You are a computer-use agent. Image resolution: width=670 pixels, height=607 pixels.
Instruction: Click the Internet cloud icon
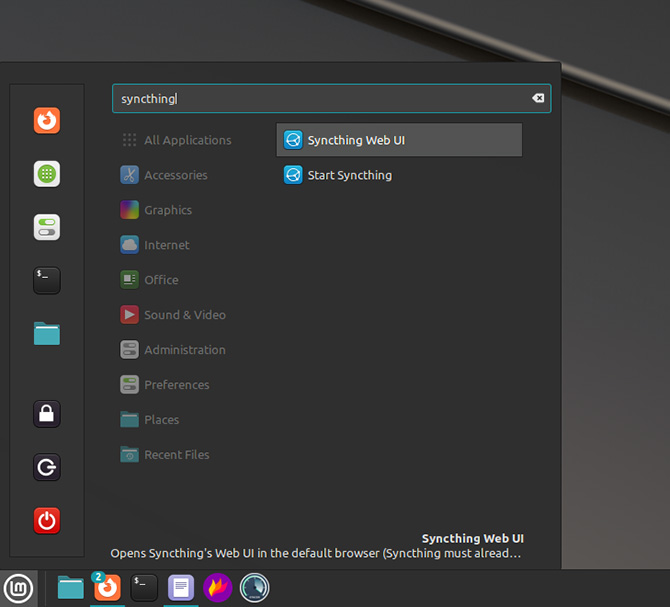[129, 245]
